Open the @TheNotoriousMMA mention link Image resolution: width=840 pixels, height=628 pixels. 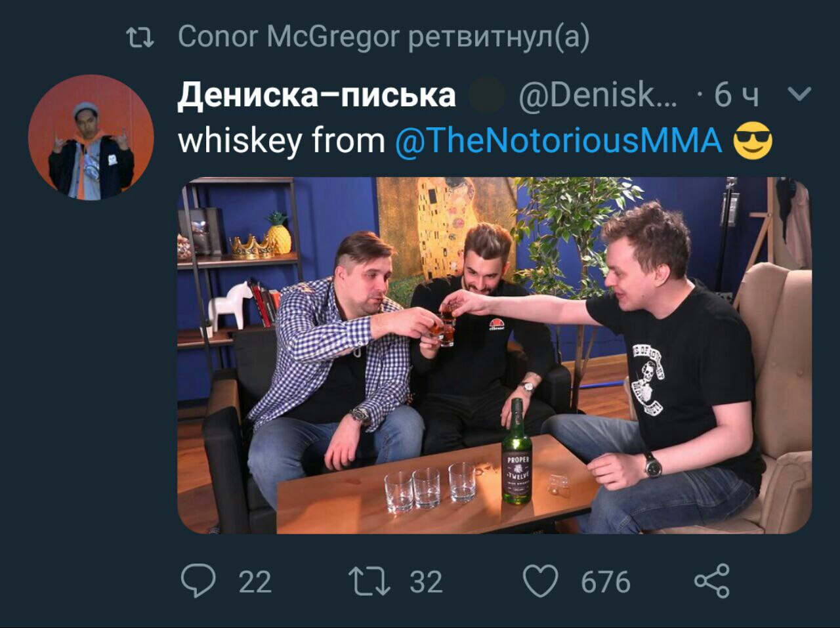(x=558, y=140)
